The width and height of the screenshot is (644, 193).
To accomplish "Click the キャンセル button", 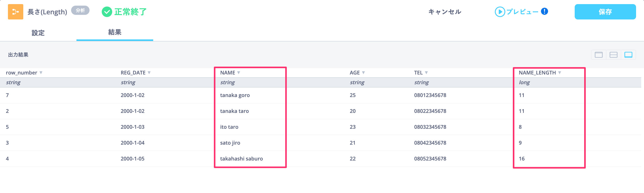I will click(x=445, y=12).
